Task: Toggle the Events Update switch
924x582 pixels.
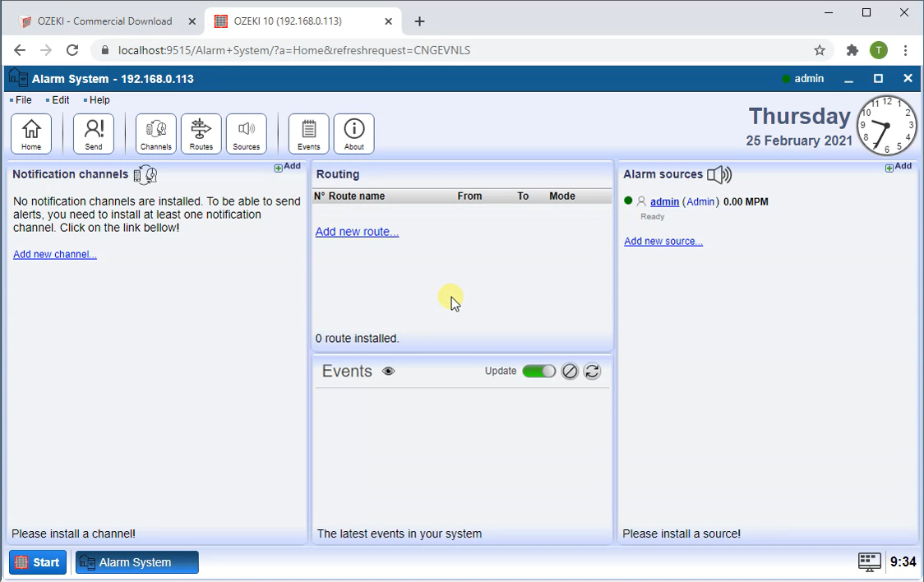Action: pyautogui.click(x=538, y=371)
